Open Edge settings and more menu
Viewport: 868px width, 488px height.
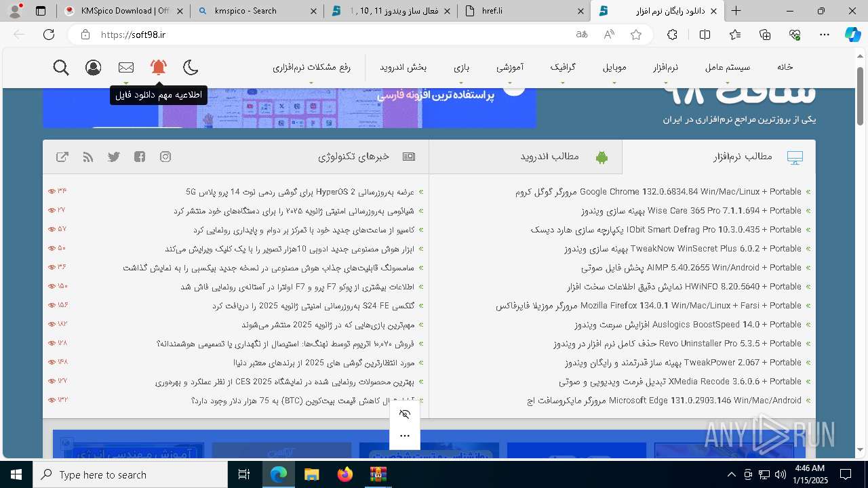tap(825, 35)
